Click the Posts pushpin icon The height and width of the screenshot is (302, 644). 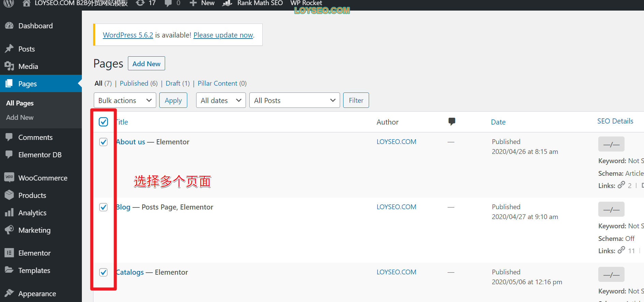[x=9, y=49]
